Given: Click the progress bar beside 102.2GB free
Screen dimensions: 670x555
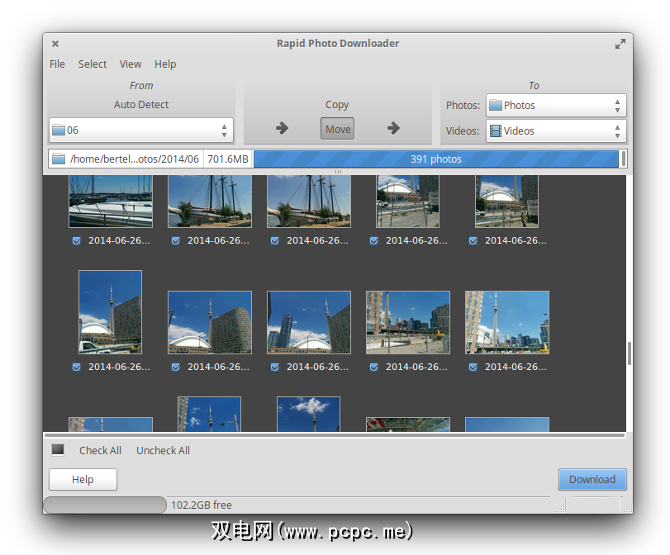Looking at the screenshot, I should click(x=105, y=505).
